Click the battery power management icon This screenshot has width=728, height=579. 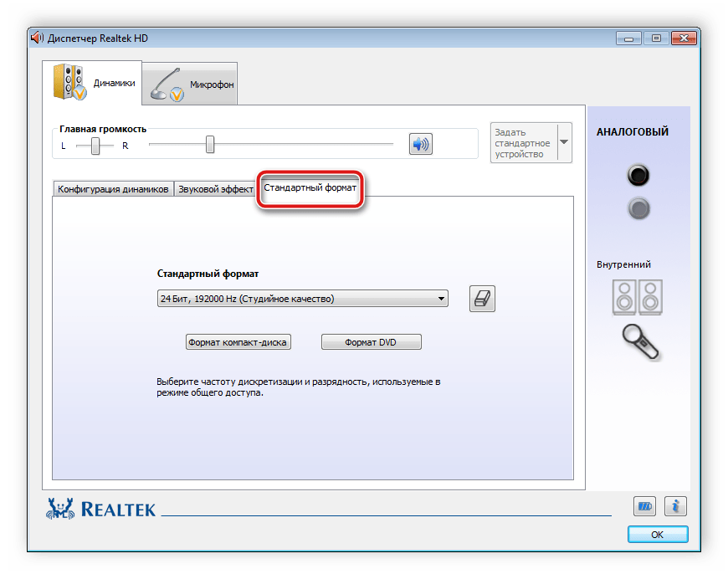click(x=644, y=506)
